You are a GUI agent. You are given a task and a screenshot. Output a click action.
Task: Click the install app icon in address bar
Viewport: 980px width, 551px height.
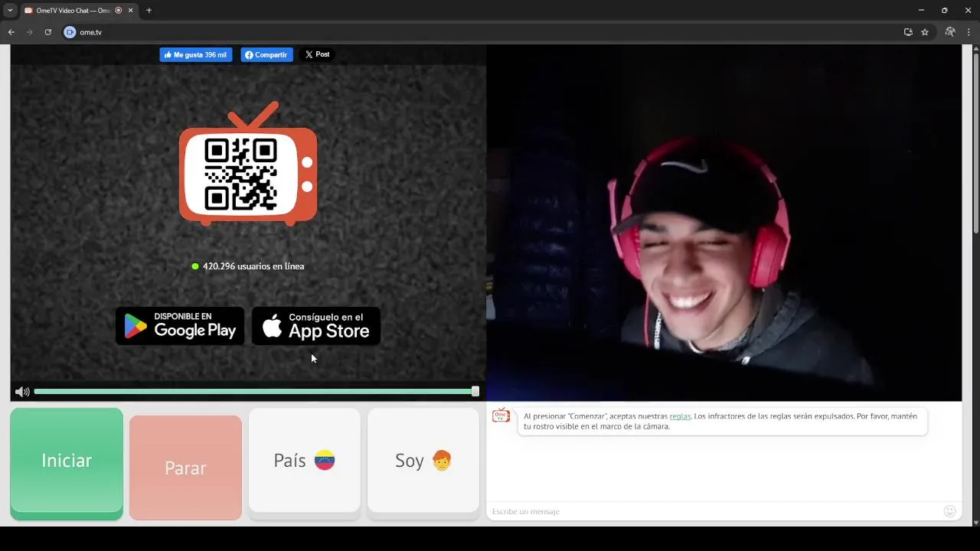[908, 32]
